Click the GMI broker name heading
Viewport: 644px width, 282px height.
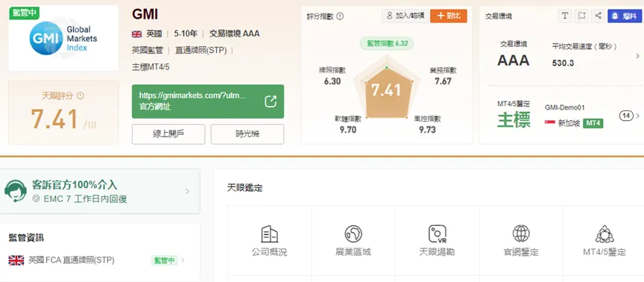point(145,14)
